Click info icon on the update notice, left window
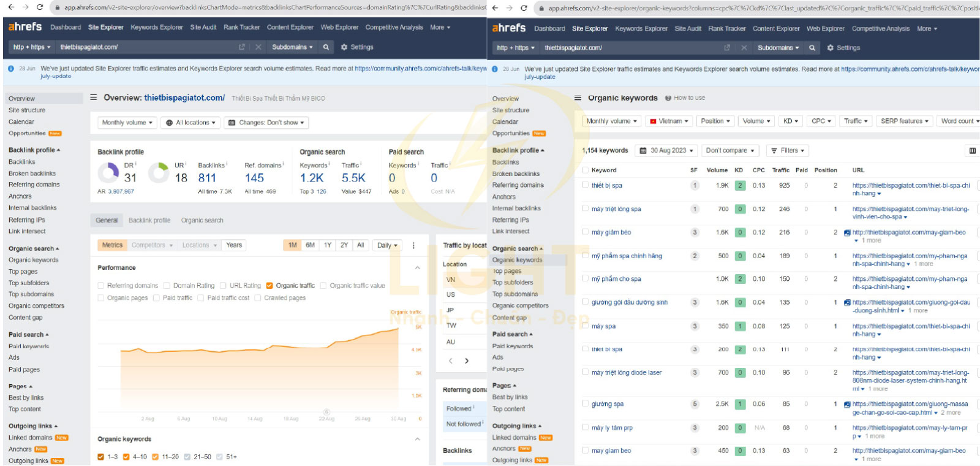The image size is (980, 466). [x=11, y=69]
